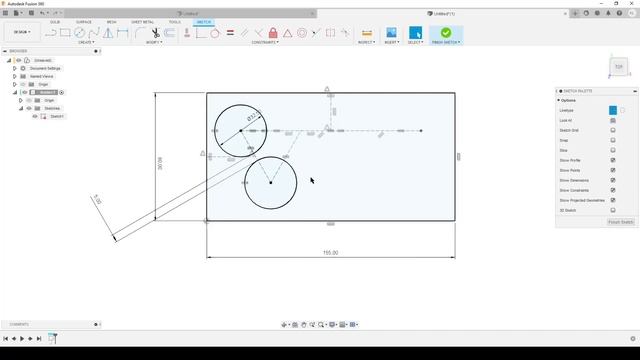This screenshot has width=640, height=360.
Task: Select the Offset modify tool
Action: (170, 33)
